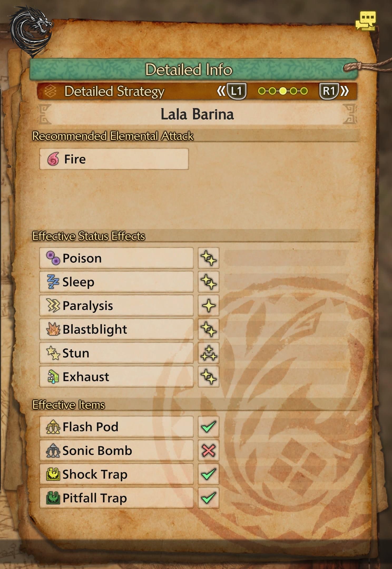Click the Flash Pod item icon
The height and width of the screenshot is (569, 392).
click(53, 427)
